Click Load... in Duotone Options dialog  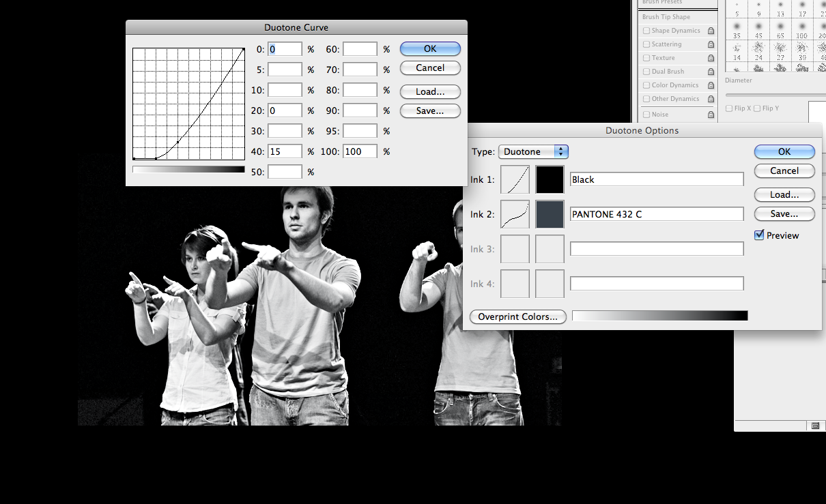click(x=784, y=194)
